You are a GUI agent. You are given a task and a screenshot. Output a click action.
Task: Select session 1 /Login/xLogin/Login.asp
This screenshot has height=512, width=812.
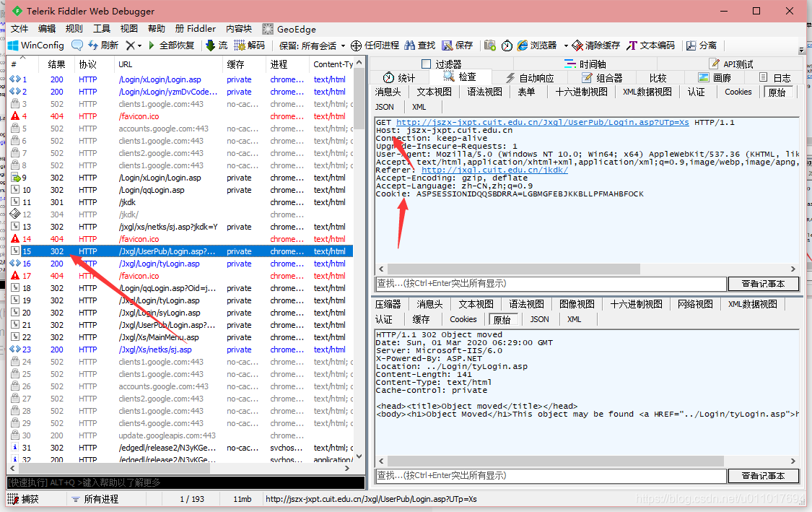click(x=181, y=79)
